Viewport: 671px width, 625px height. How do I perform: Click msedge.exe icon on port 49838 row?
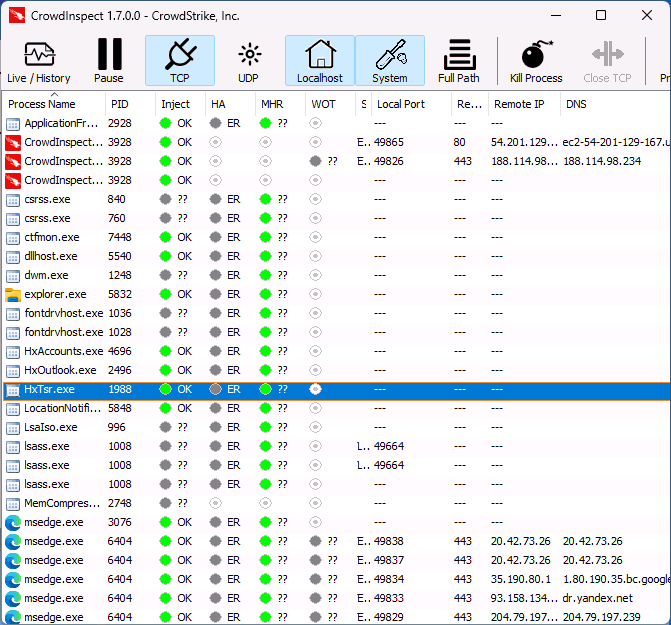pos(13,542)
